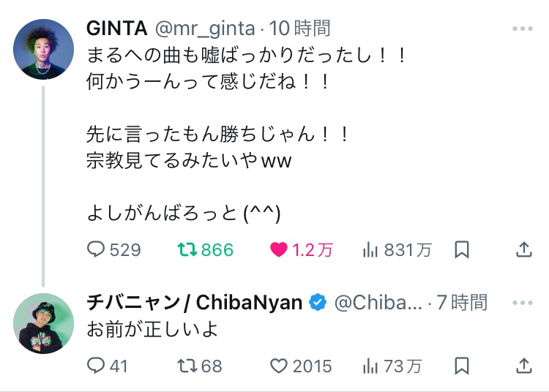The width and height of the screenshot is (549, 392).
Task: Like ChibaNyan's reply with 2015 likes
Action: tap(301, 366)
